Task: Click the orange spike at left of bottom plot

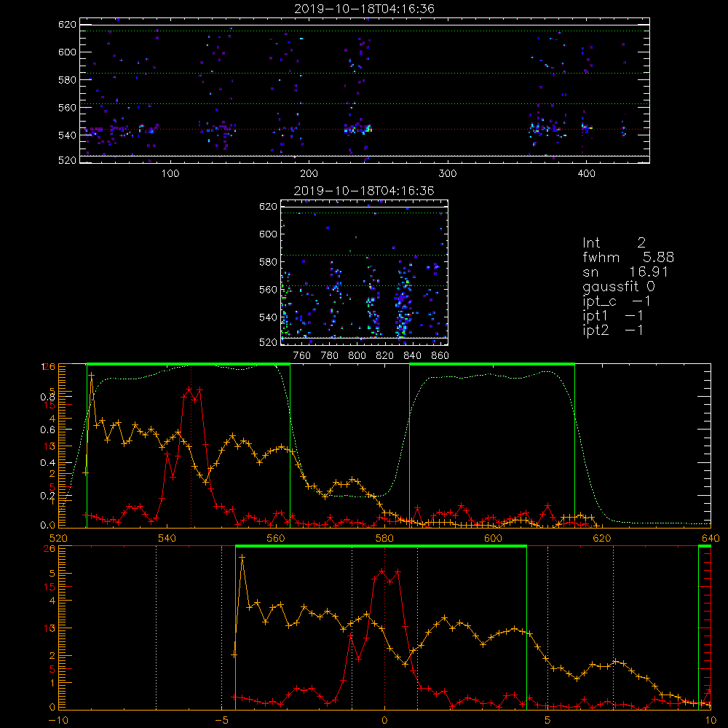Action: pyautogui.click(x=242, y=556)
